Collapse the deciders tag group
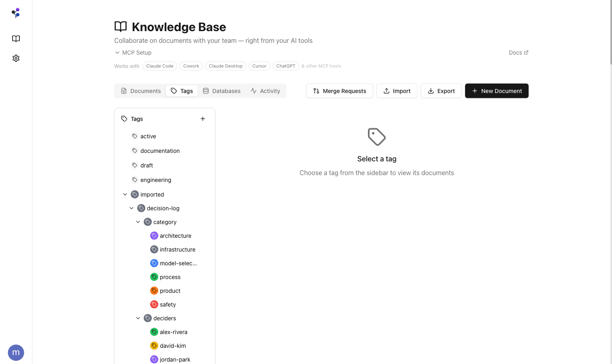612x364 pixels. pyautogui.click(x=138, y=318)
